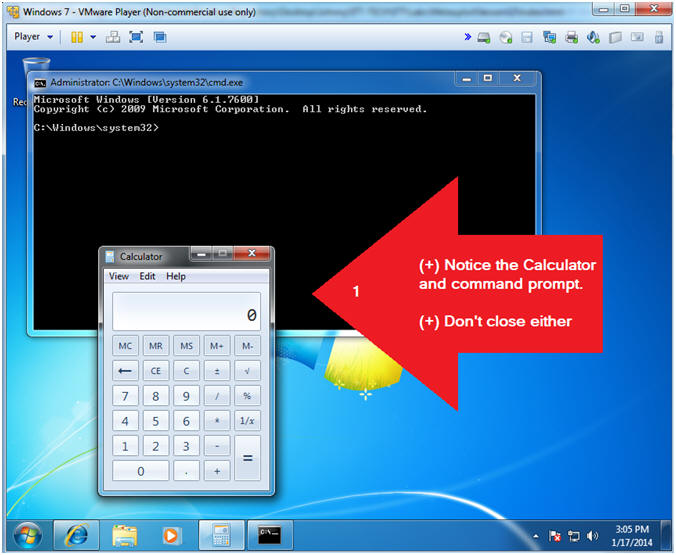Click the Calculator minus key

217,446
